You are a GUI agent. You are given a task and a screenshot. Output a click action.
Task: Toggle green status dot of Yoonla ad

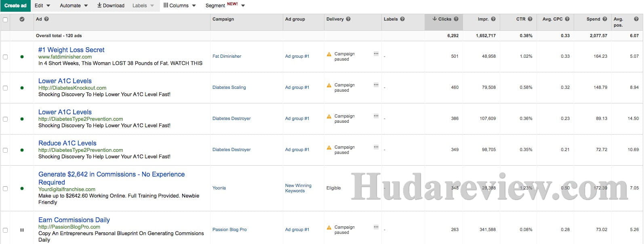(22, 189)
